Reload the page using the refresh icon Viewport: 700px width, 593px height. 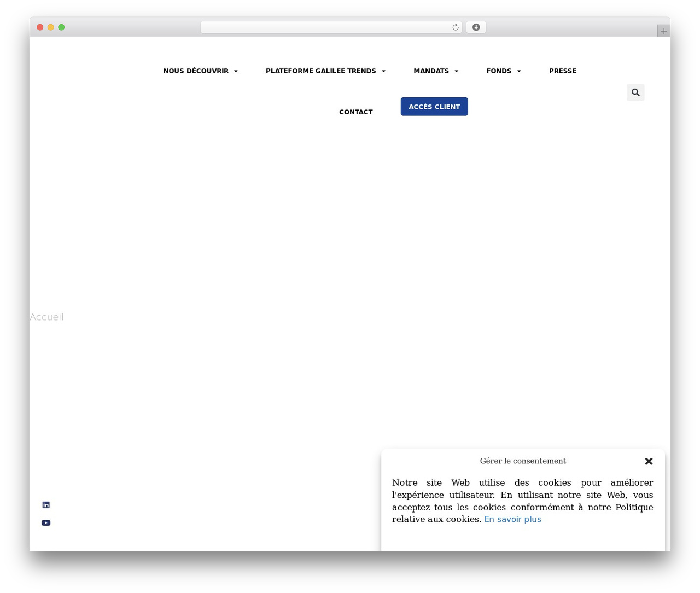(455, 27)
